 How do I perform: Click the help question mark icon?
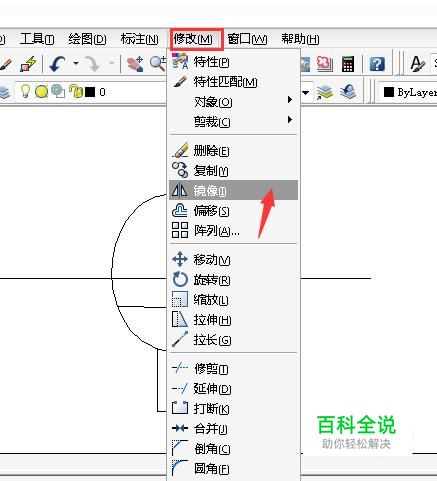[377, 64]
